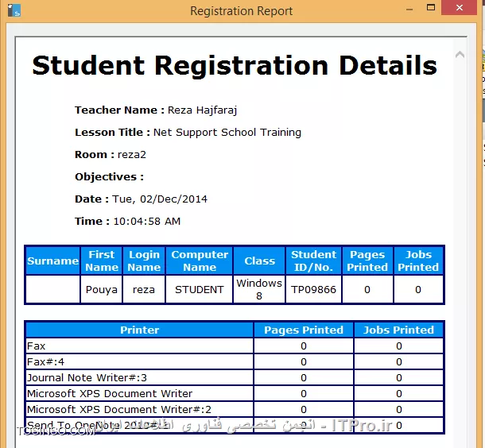The height and width of the screenshot is (448, 485).
Task: Click the class cell Windows 8
Action: click(x=259, y=289)
